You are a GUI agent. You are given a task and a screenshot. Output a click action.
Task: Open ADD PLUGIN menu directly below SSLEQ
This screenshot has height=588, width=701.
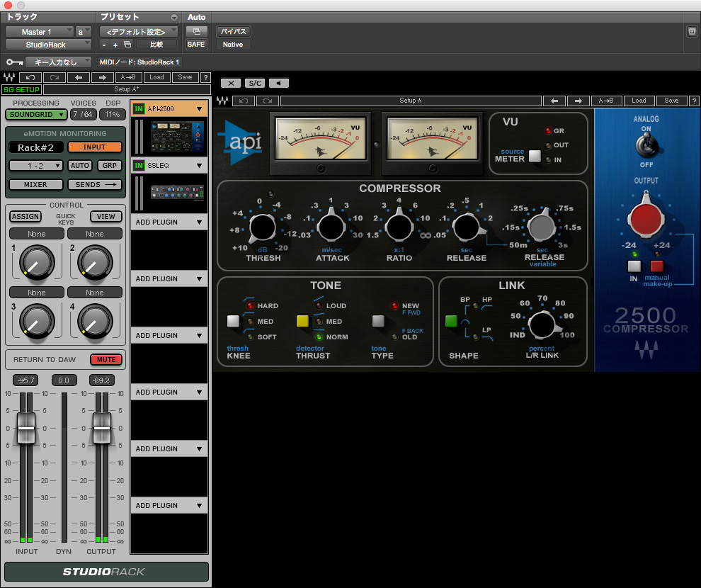[169, 222]
